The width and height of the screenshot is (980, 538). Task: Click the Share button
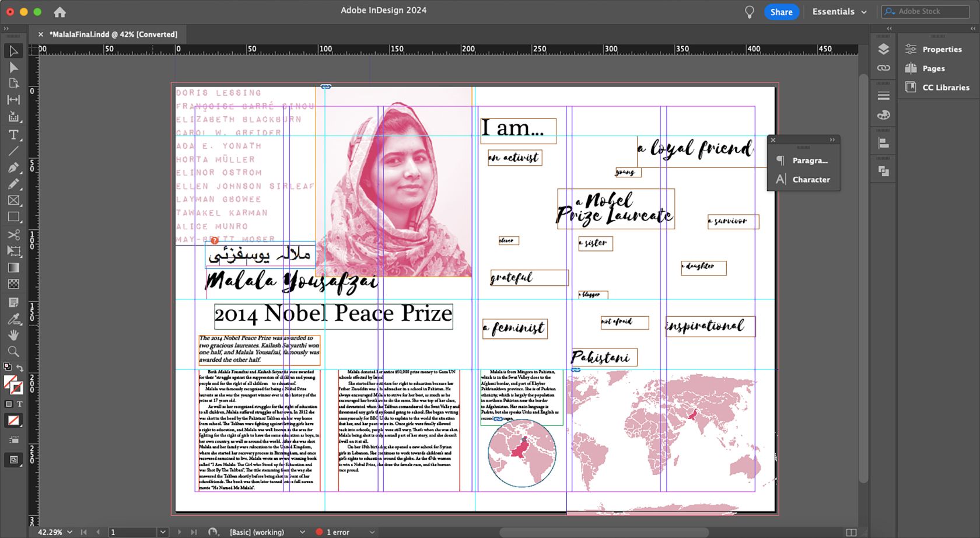pos(781,11)
